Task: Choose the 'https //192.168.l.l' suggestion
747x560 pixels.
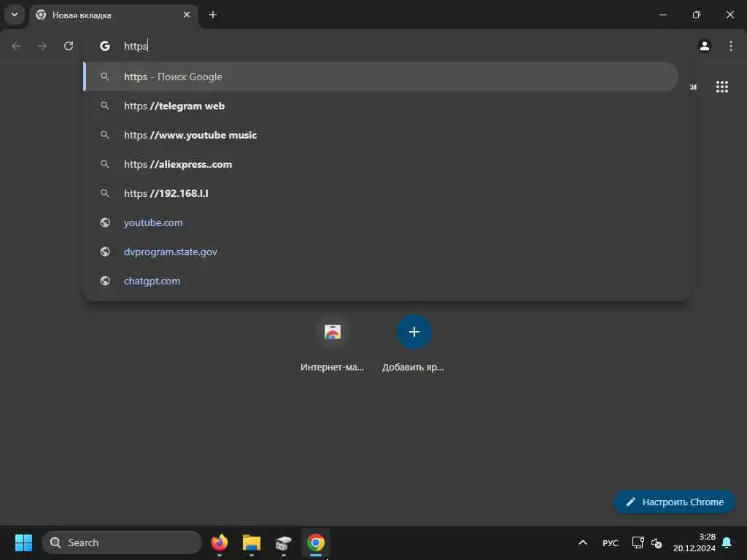Action: tap(381, 192)
